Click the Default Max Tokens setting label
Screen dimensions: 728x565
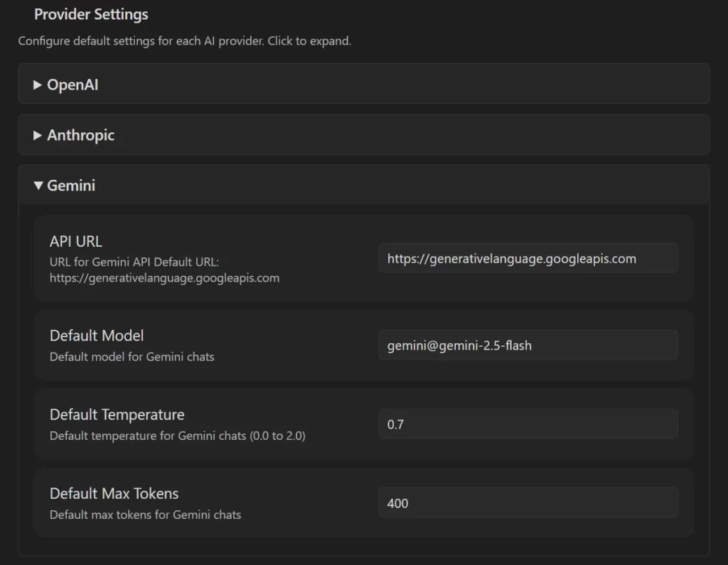click(x=113, y=493)
